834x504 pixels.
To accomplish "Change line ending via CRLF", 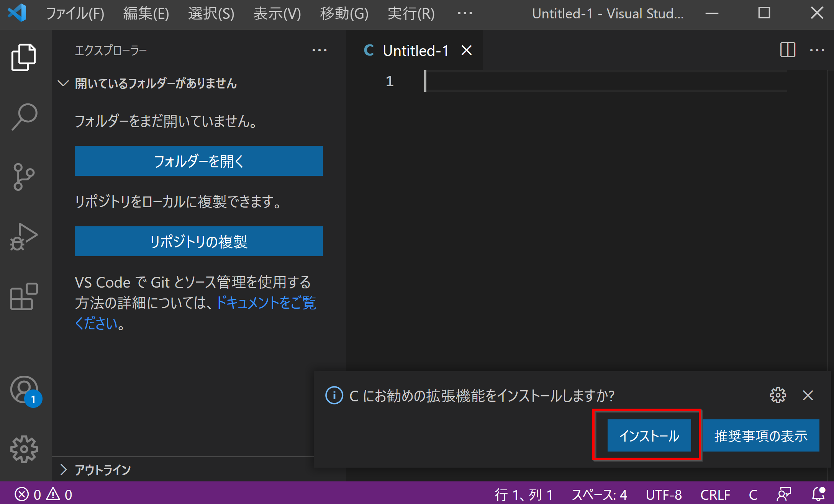I will [715, 494].
